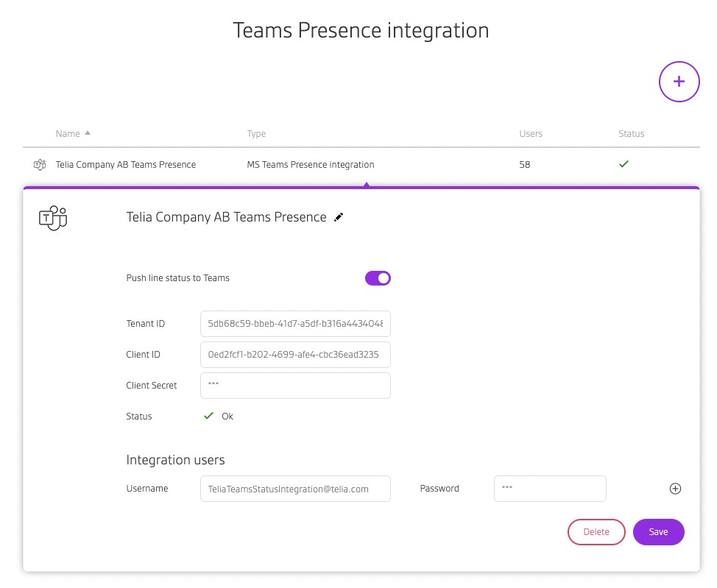Image resolution: width=717 pixels, height=588 pixels.
Task: Click the Telia Company AB Teams Presence panel title
Action: pyautogui.click(x=226, y=217)
